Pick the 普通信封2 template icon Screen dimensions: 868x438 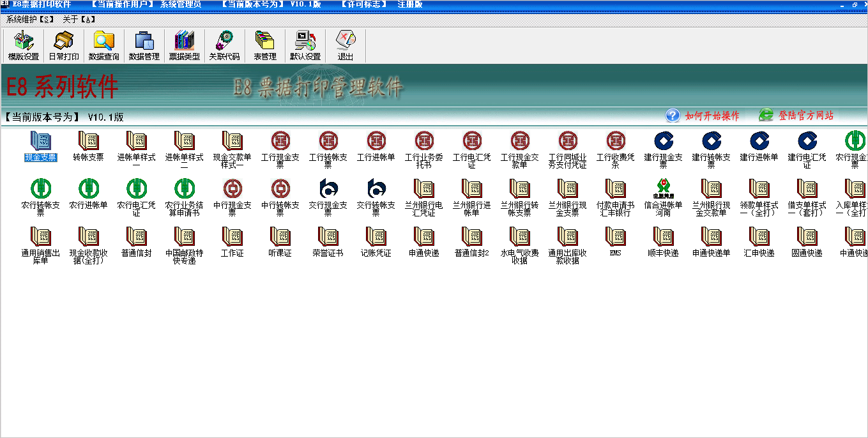coord(471,242)
